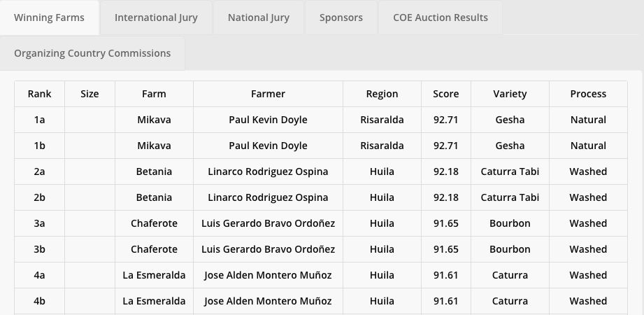Click Linarco Rodriguez Ospina in row 2b

tap(269, 197)
